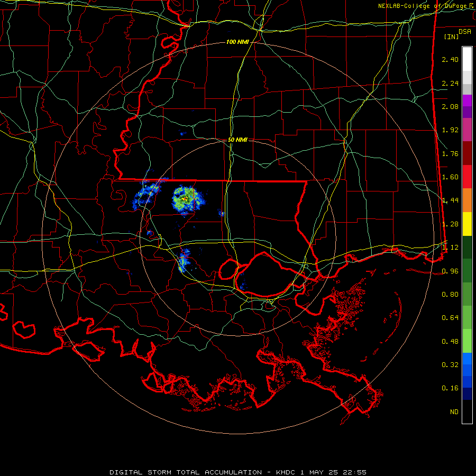Pick the white swatch atop the legend
This screenshot has width=476, height=476.
tap(467, 59)
